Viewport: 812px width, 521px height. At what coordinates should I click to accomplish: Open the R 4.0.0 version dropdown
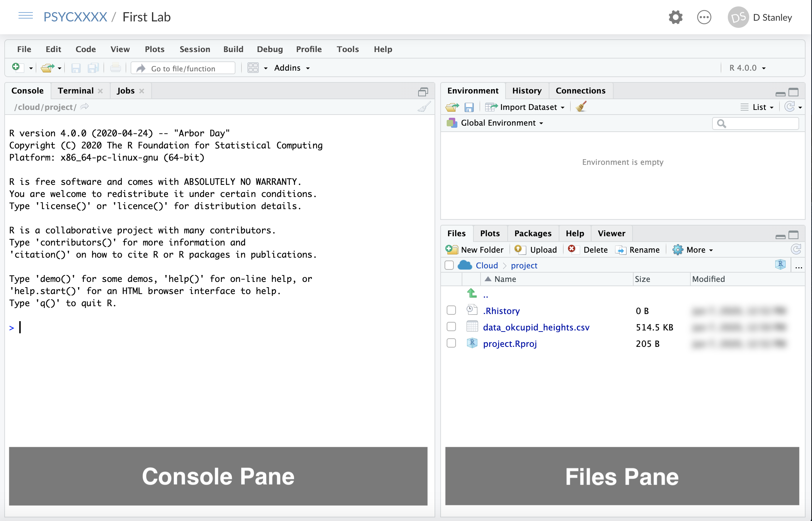747,68
